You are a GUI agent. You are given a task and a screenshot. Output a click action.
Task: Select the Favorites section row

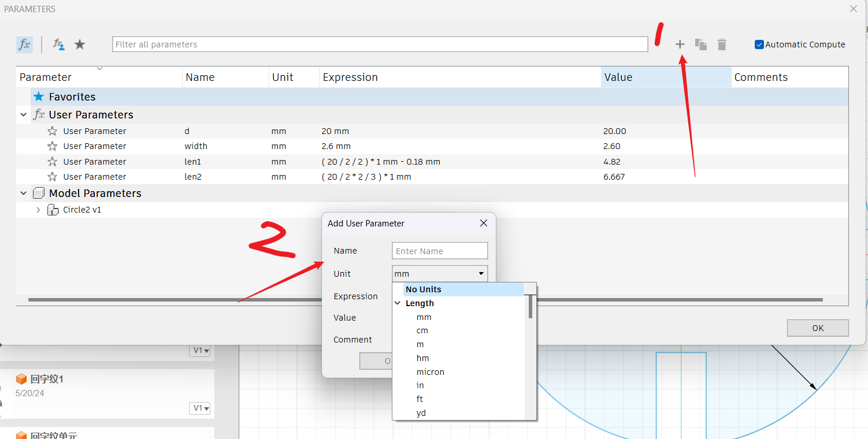(x=439, y=97)
